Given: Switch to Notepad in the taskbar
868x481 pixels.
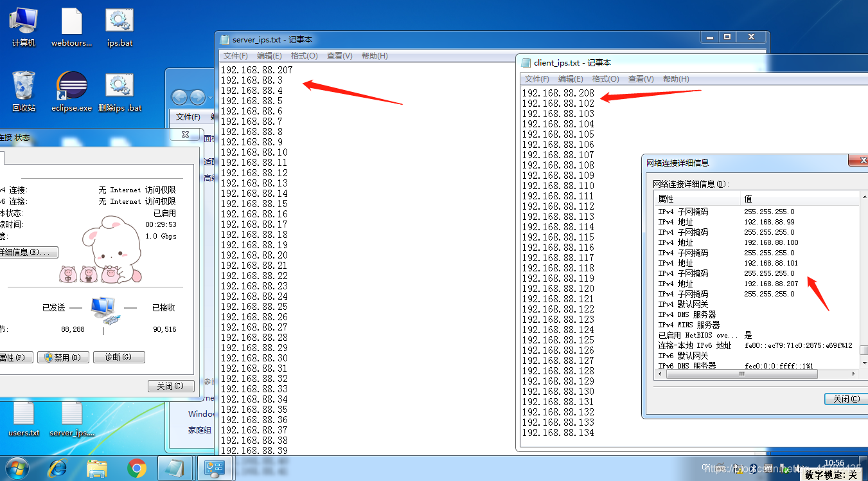Looking at the screenshot, I should [175, 468].
